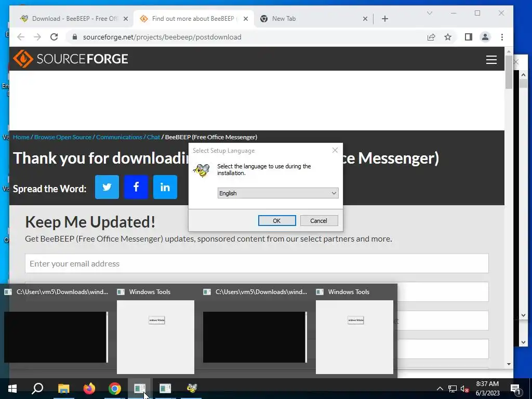This screenshot has height=399, width=532.
Task: Click second Windows Tools taskbar icon
Action: (165, 389)
